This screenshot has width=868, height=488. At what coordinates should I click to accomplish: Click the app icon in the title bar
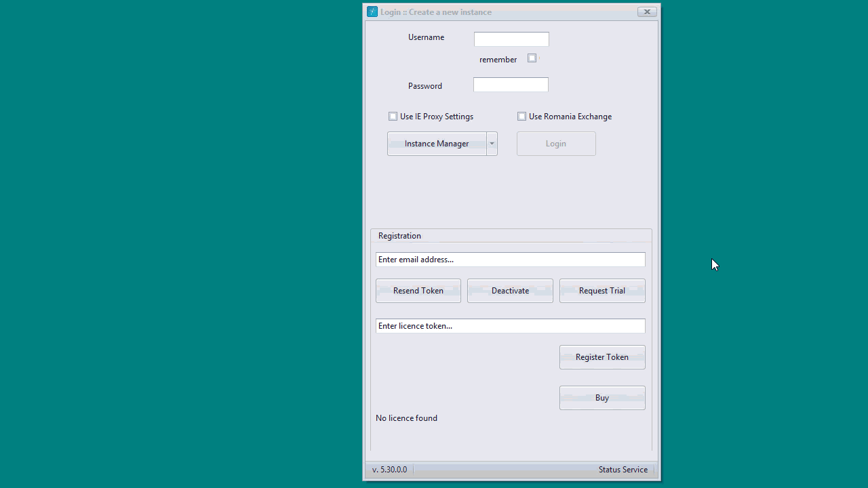coord(372,12)
